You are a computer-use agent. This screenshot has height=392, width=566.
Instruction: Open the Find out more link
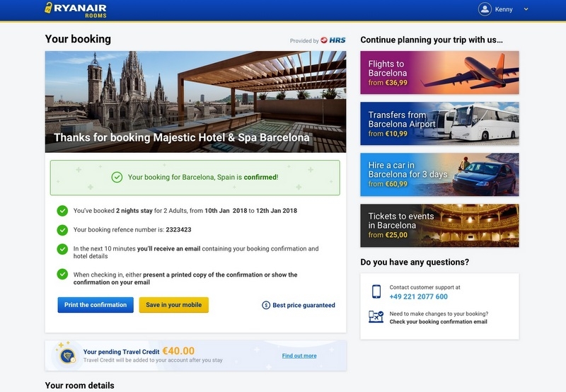[299, 356]
